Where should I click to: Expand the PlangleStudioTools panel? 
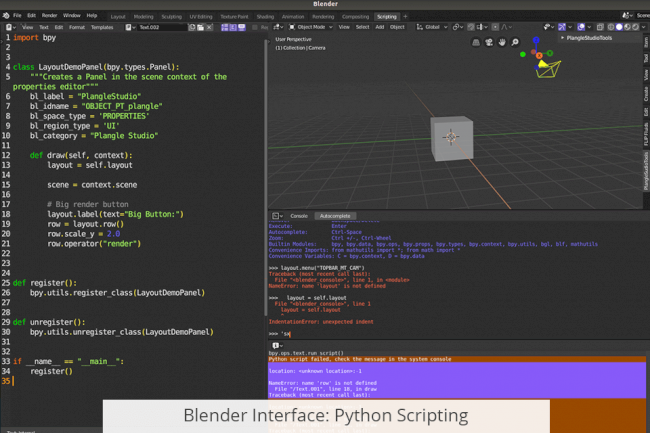click(x=589, y=38)
